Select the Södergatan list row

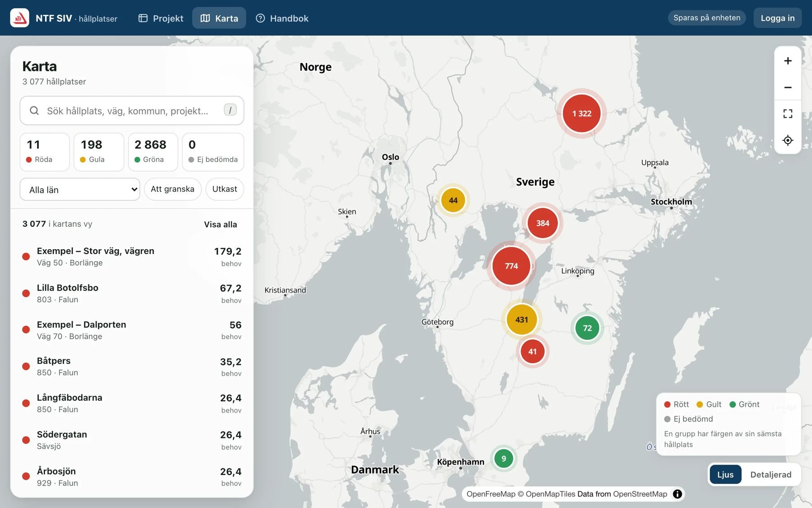(132, 440)
